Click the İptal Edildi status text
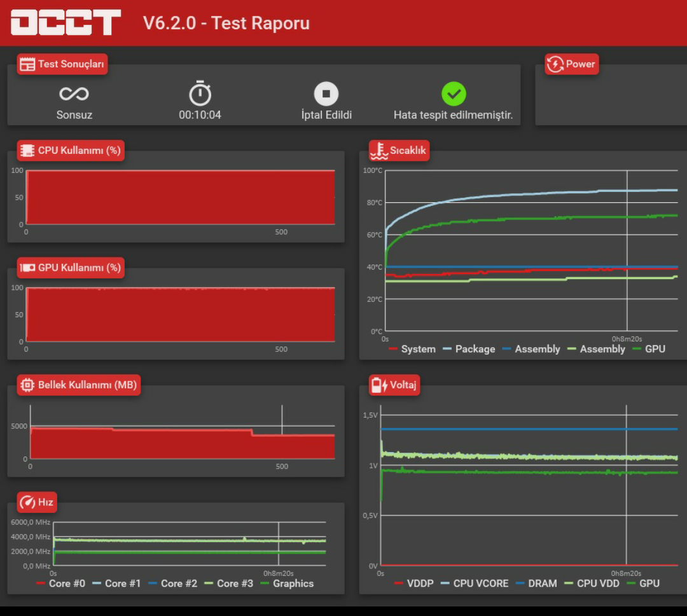Image resolution: width=687 pixels, height=616 pixels. pyautogui.click(x=326, y=114)
